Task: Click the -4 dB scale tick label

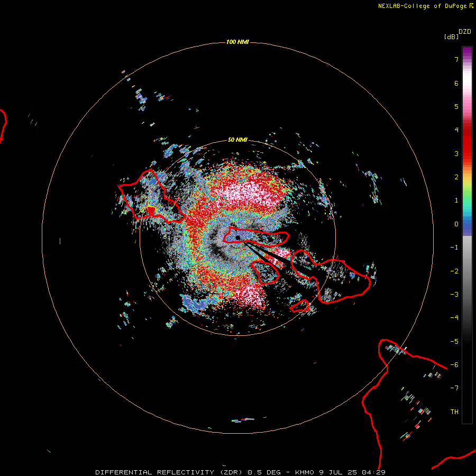Action: (x=454, y=318)
